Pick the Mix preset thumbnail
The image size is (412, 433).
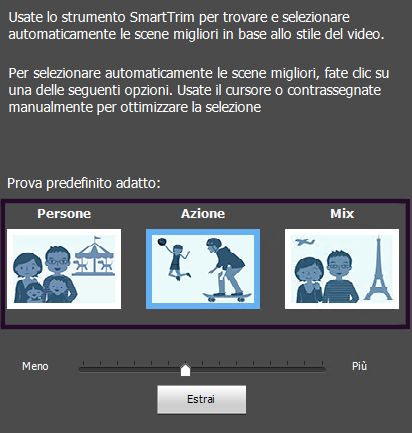(342, 269)
